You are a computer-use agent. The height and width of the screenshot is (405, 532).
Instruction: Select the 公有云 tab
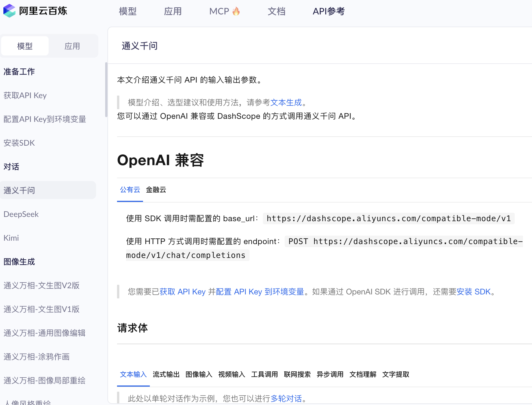[130, 190]
